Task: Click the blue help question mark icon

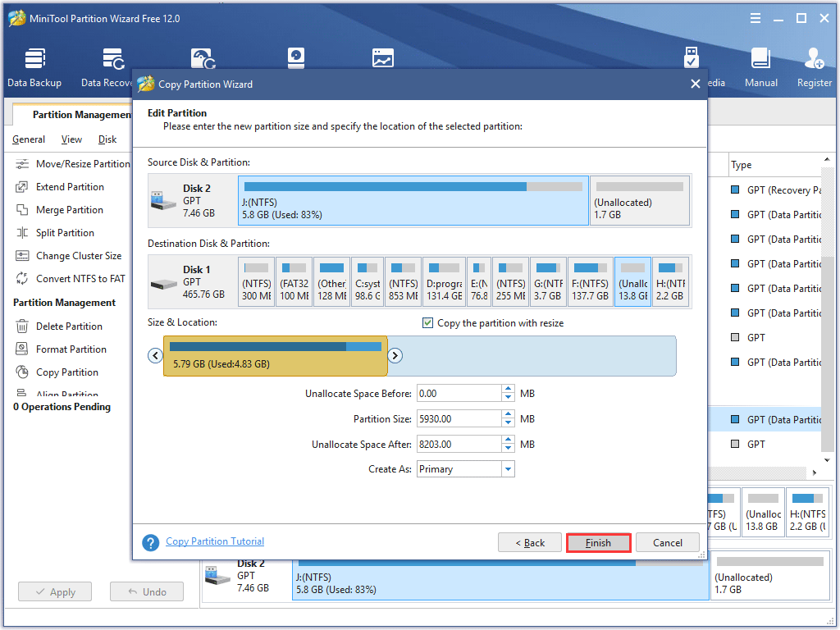Action: click(x=151, y=543)
